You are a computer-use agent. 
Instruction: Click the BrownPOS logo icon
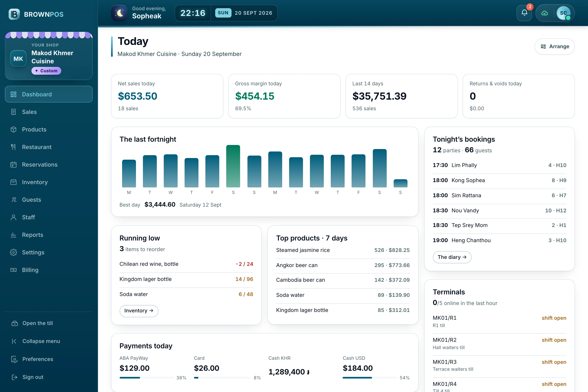[14, 14]
